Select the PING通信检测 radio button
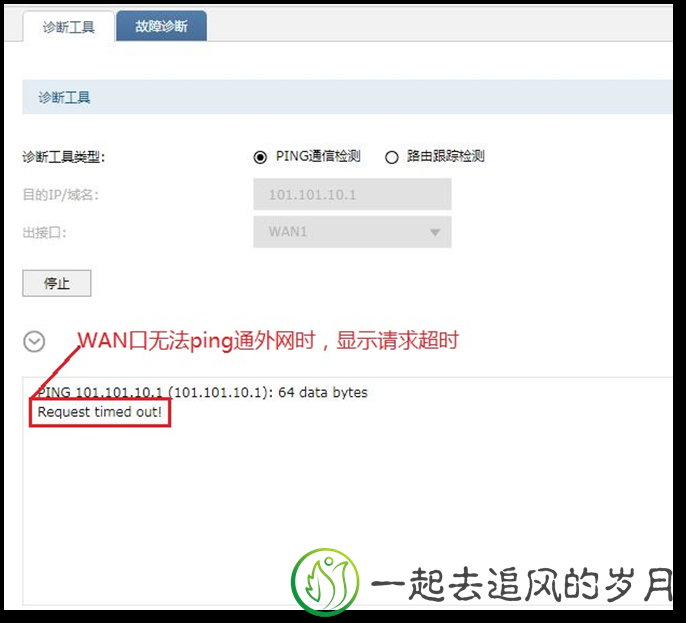 [260, 157]
